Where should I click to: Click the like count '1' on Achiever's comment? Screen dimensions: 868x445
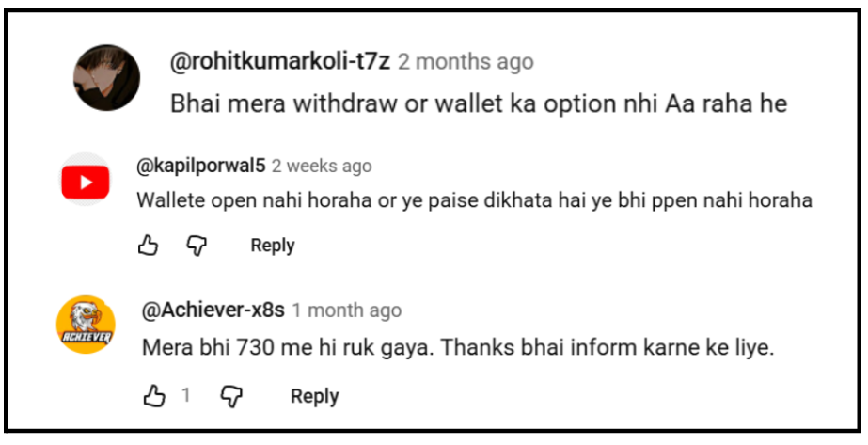[x=186, y=395]
